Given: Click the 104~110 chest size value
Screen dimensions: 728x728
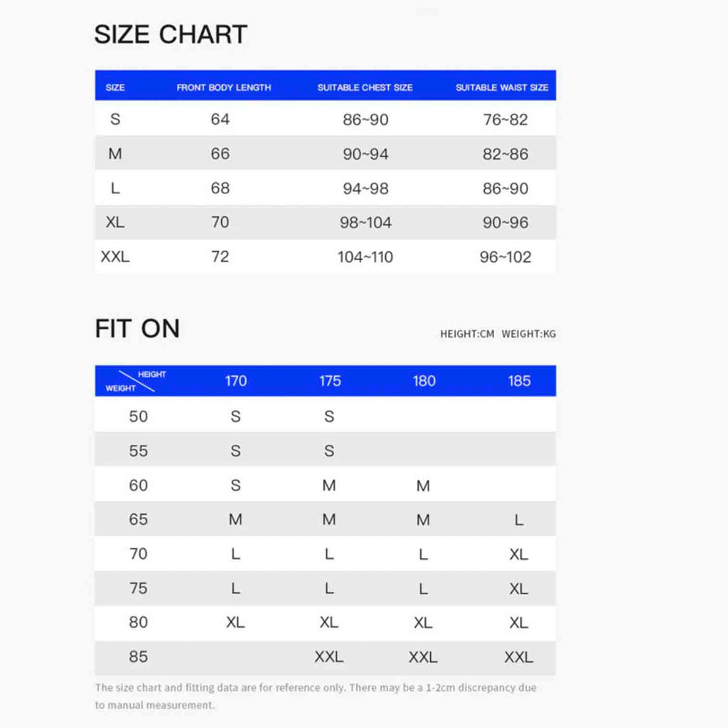Looking at the screenshot, I should 365,257.
